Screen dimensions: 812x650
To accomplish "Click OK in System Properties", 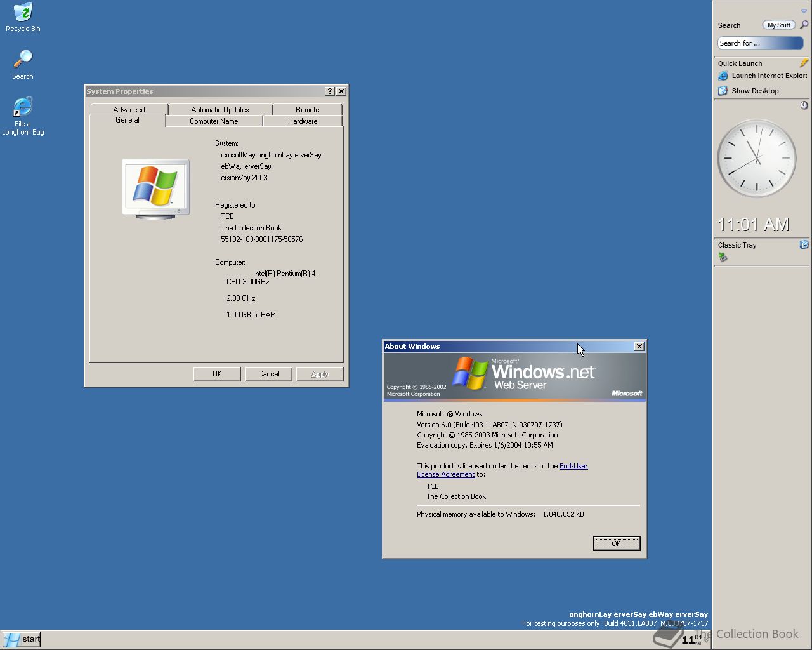I will 217,374.
